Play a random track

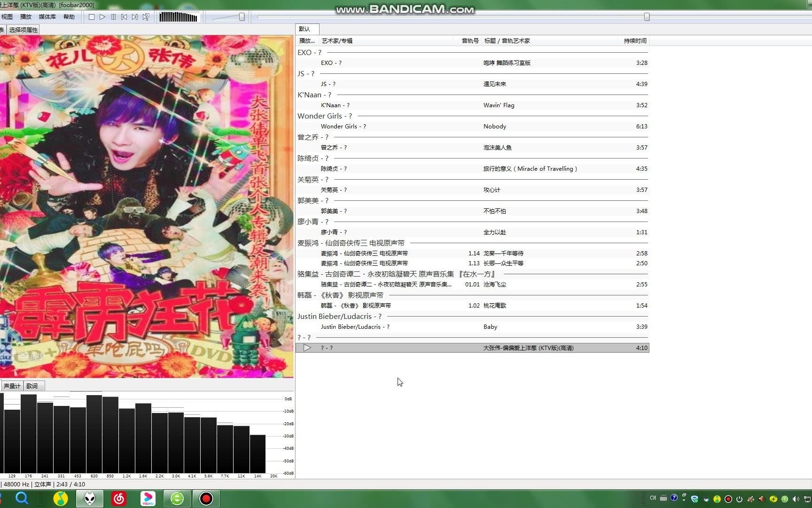pos(146,17)
